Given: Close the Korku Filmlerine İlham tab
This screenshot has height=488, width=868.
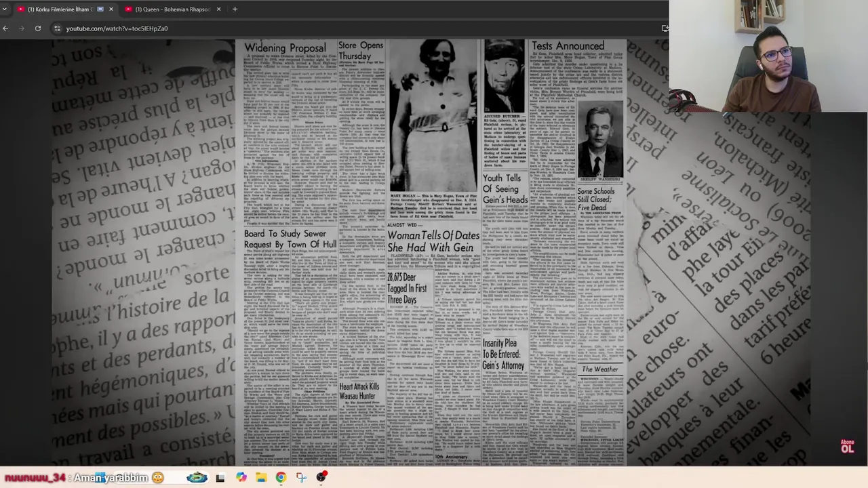Looking at the screenshot, I should click(111, 9).
